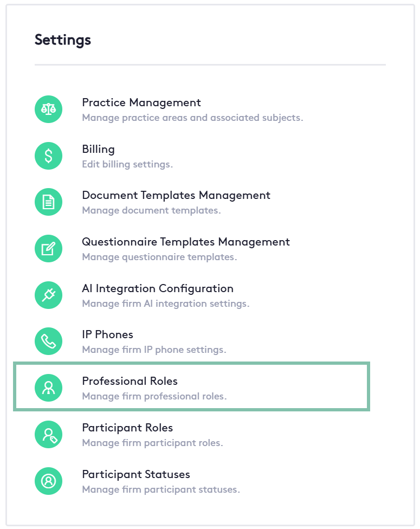Open Practice Management settings
This screenshot has height=529, width=420.
click(141, 102)
